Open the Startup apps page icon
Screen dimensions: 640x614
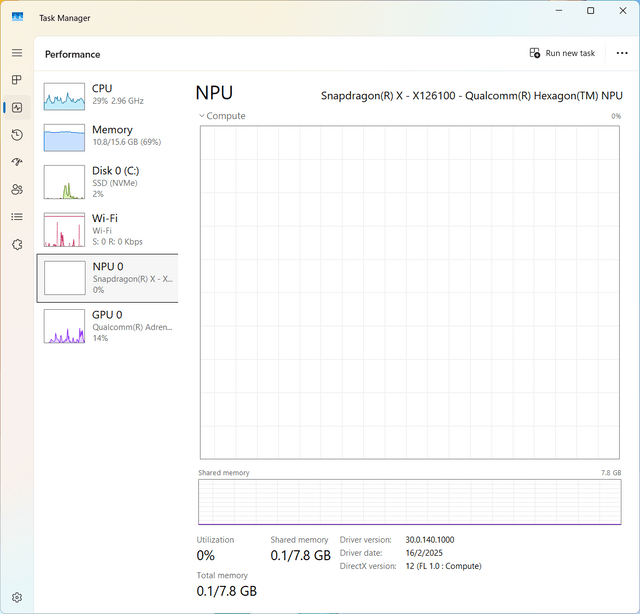click(x=17, y=162)
